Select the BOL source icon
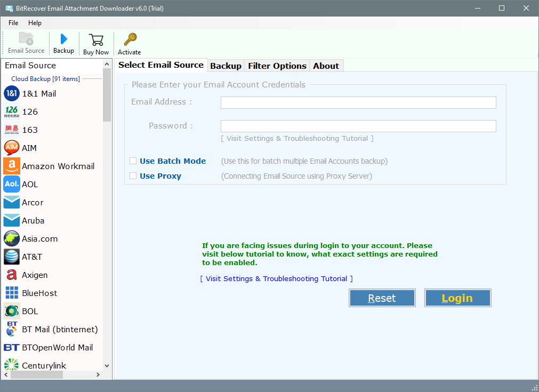The height and width of the screenshot is (392, 539). pyautogui.click(x=12, y=311)
